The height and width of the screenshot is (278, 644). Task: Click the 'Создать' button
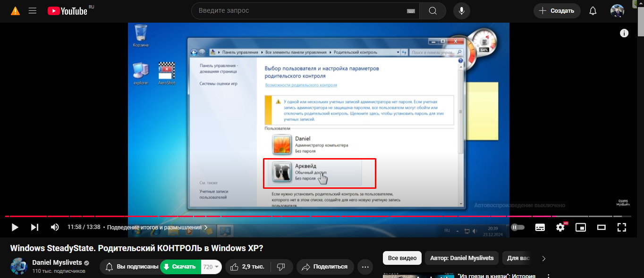557,11
